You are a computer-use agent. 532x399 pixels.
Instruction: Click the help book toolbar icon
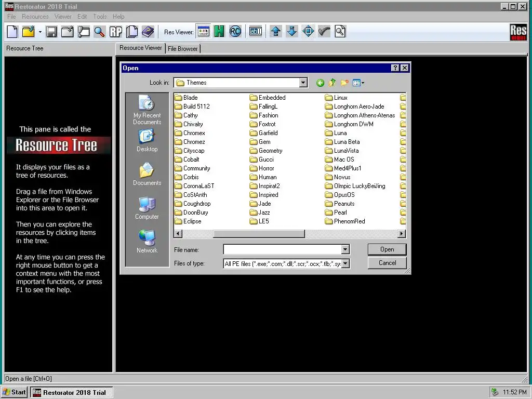(148, 32)
